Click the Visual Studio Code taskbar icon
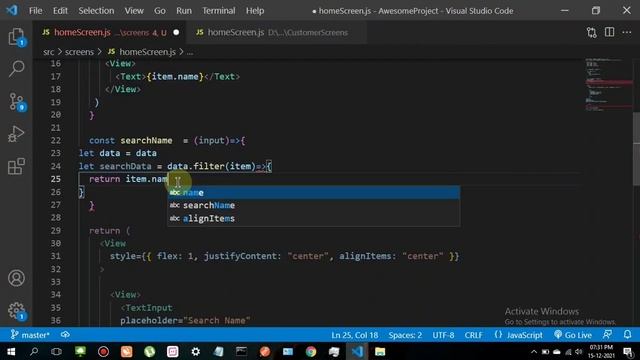The width and height of the screenshot is (640, 360). (357, 351)
